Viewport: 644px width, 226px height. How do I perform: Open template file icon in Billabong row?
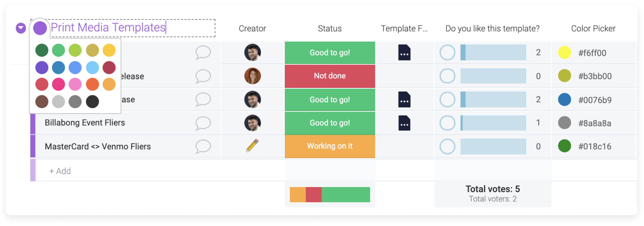[x=404, y=123]
